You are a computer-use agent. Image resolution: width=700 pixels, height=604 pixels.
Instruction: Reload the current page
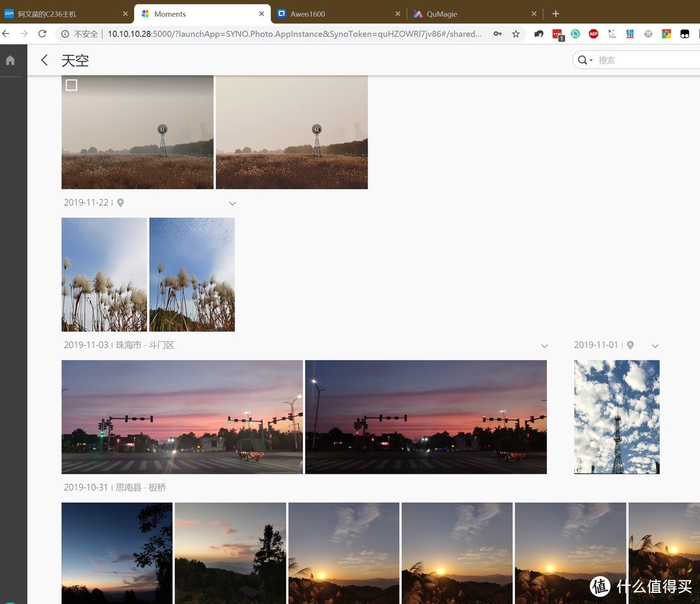click(42, 34)
